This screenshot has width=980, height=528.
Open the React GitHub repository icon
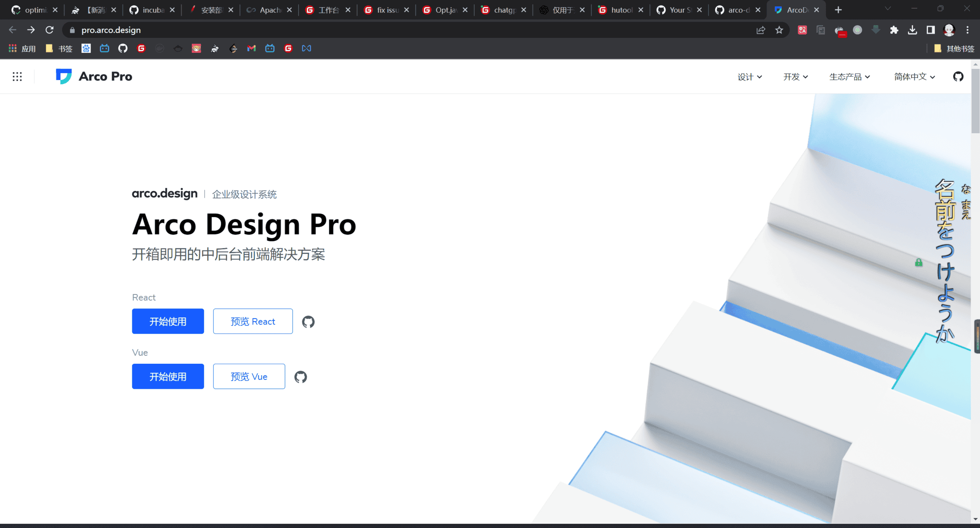click(308, 322)
